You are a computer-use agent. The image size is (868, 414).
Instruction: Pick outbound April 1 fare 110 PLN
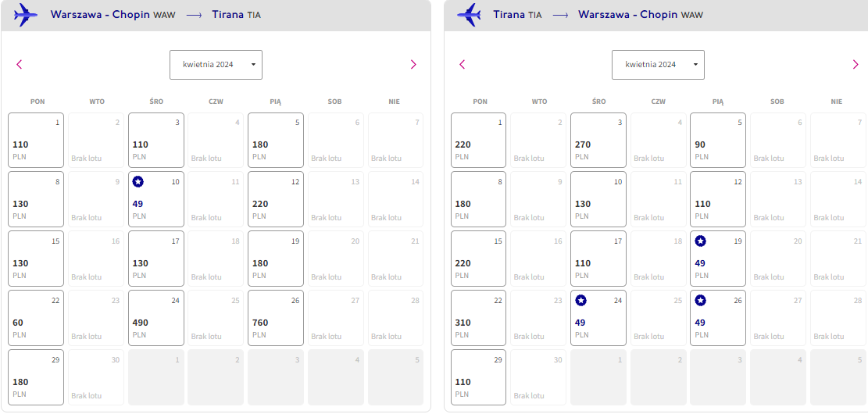point(36,140)
